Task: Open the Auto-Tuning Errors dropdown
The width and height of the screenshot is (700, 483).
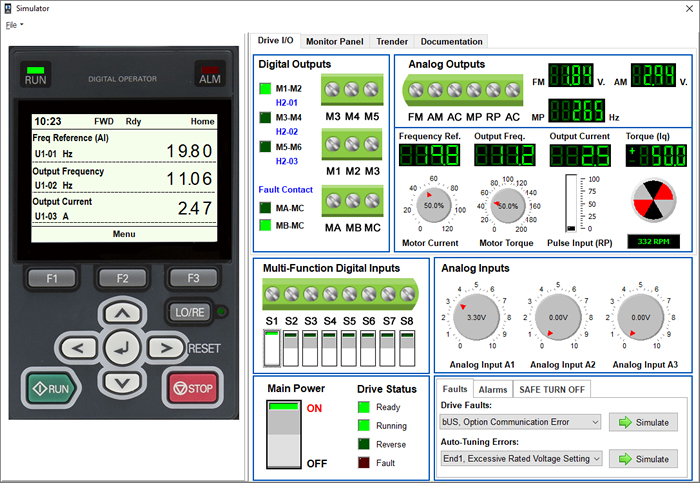Action: [x=521, y=458]
